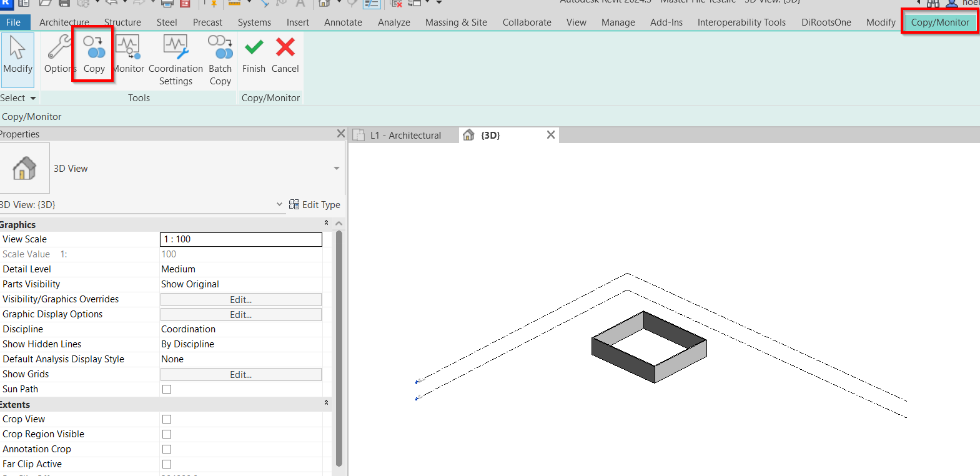Cancel Copy/Monitor with red X

(x=285, y=55)
